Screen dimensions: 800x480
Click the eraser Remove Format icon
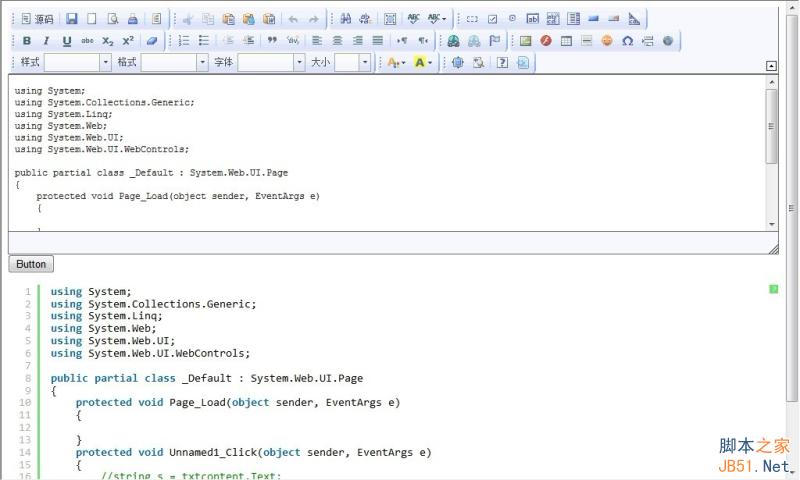152,41
